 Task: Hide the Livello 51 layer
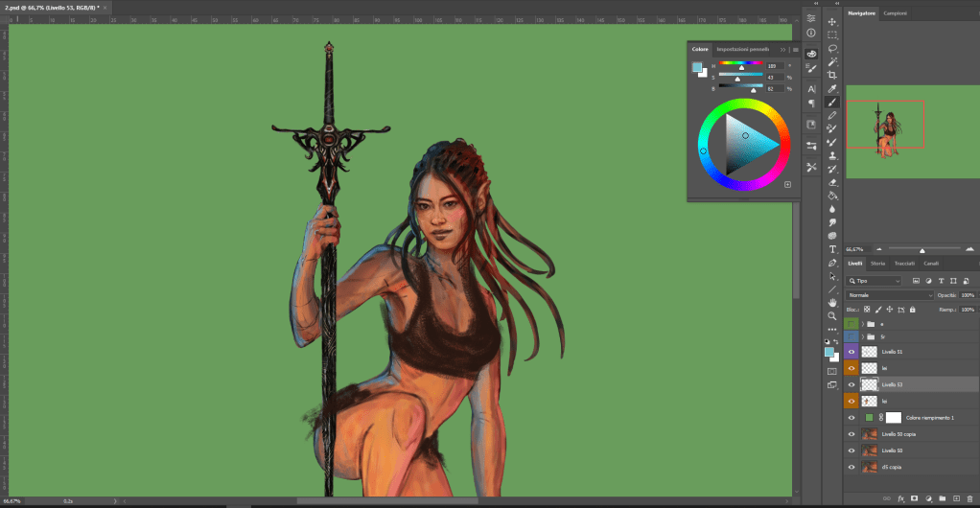pos(852,353)
